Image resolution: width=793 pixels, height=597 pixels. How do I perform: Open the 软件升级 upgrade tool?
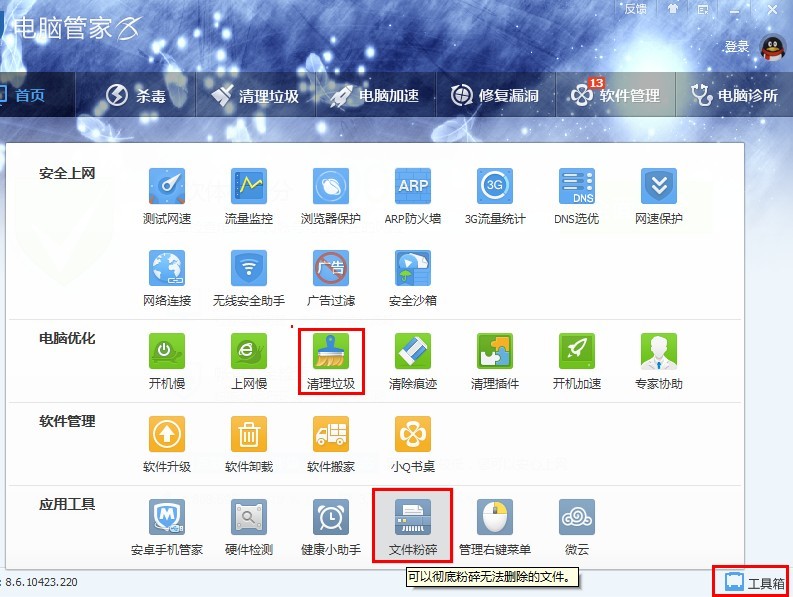click(167, 444)
